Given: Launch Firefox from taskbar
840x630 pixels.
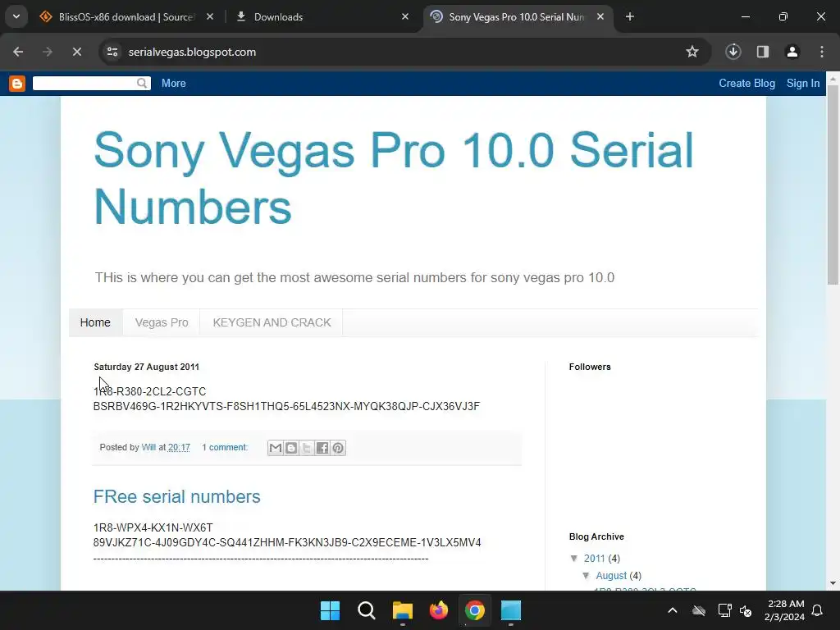Looking at the screenshot, I should [x=439, y=610].
